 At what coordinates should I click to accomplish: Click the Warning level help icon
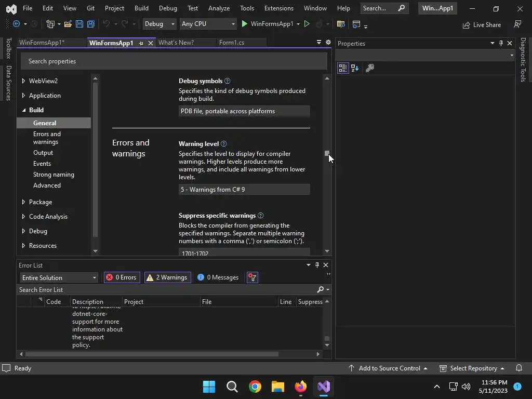click(223, 143)
